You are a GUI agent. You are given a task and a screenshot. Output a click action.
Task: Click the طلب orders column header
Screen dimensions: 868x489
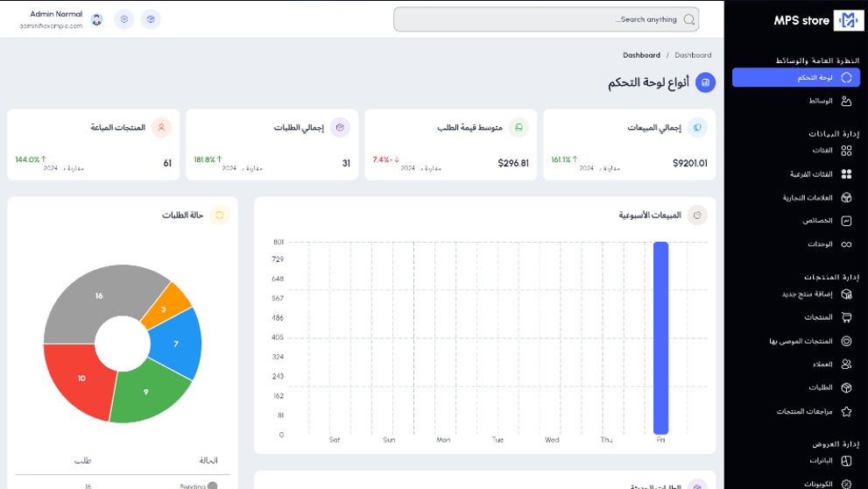pyautogui.click(x=83, y=460)
